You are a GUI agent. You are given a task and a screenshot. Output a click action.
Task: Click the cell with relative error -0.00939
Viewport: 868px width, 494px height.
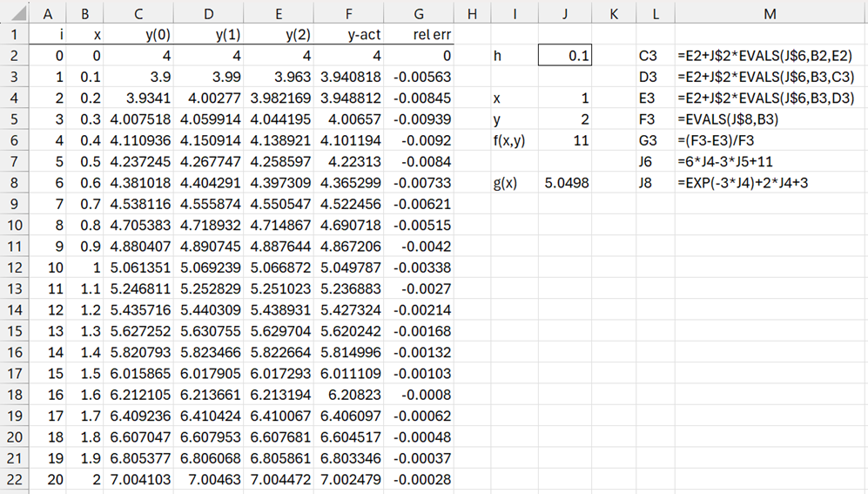420,118
